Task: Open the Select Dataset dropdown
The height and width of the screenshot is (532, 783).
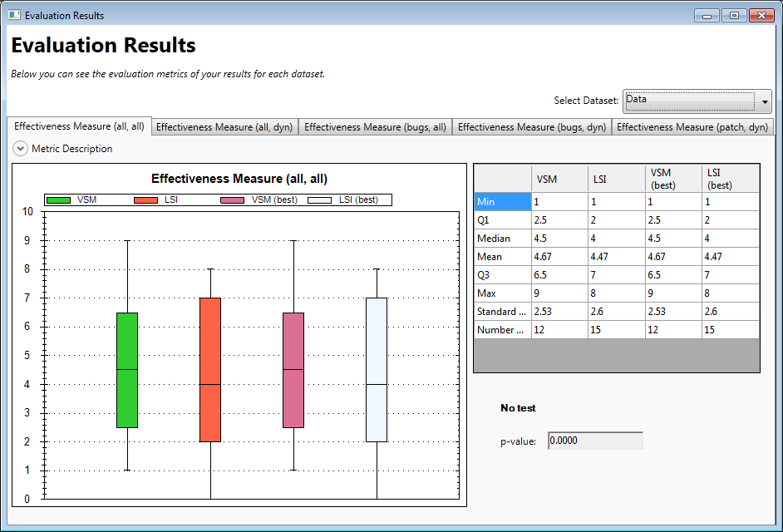Action: click(x=697, y=101)
